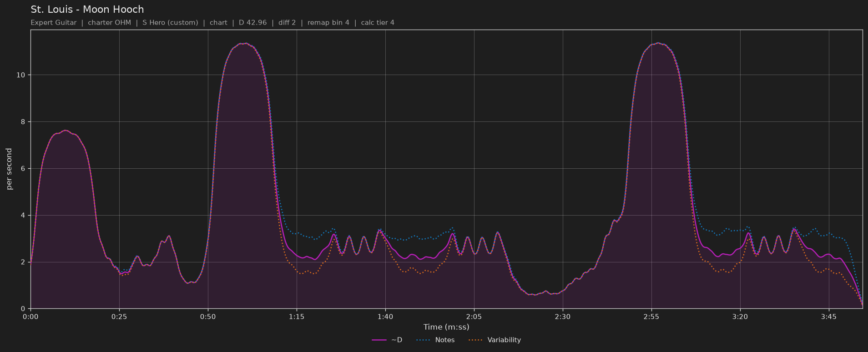Click the 3:45 x-axis tick label

pyautogui.click(x=829, y=317)
